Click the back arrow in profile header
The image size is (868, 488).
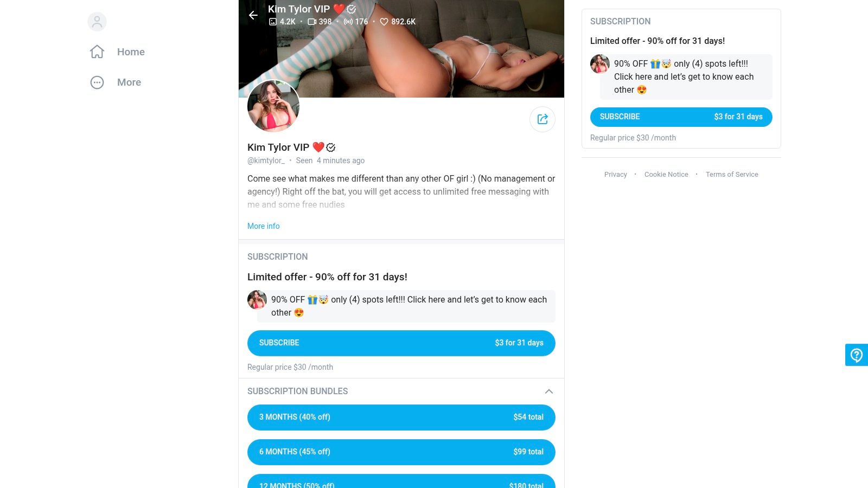pos(253,15)
